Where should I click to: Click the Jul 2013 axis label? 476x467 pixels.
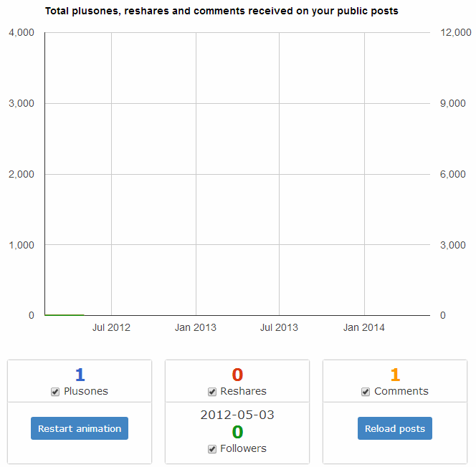tap(279, 327)
